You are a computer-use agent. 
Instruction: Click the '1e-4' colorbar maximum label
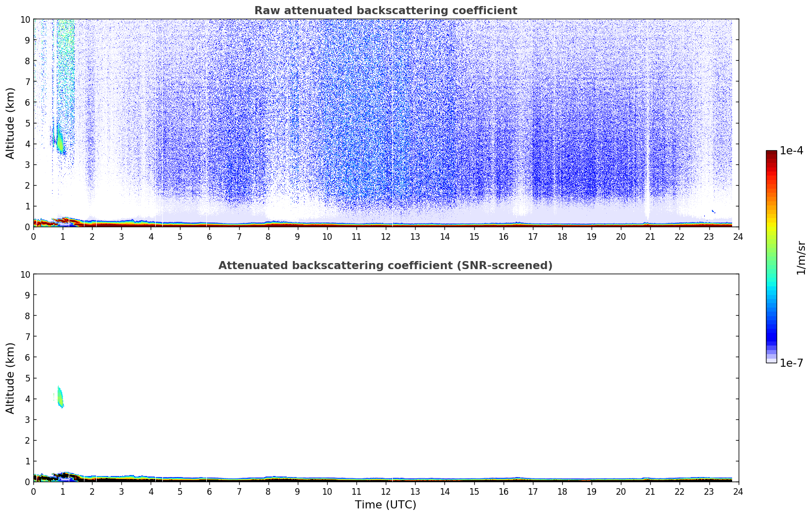pyautogui.click(x=791, y=151)
